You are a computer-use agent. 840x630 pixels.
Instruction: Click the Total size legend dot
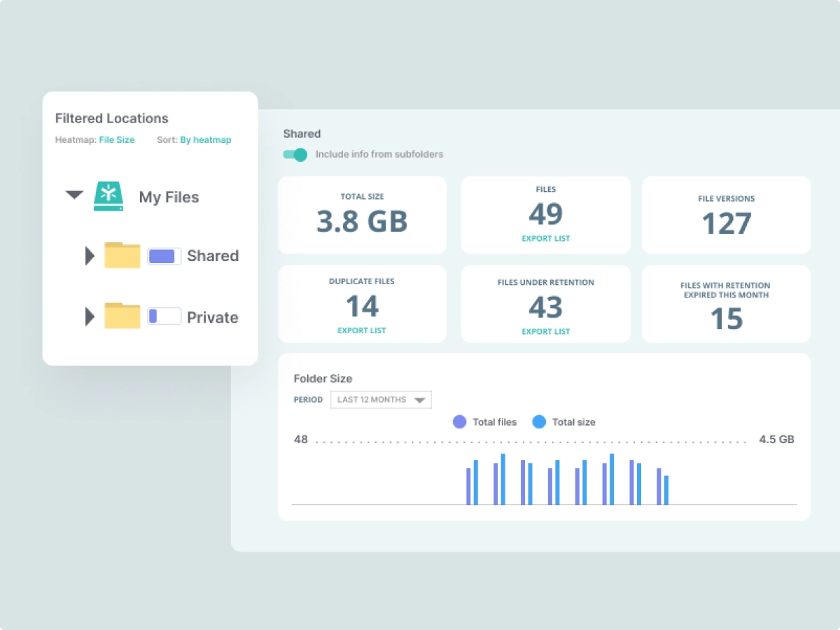[539, 421]
